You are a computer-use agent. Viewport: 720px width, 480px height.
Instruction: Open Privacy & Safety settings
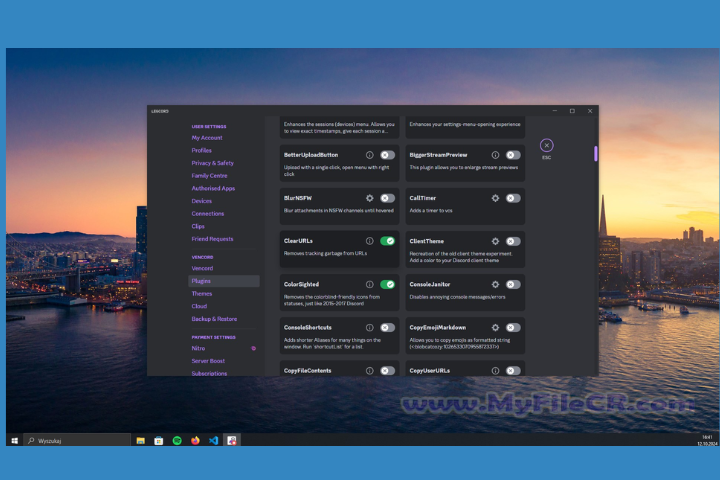[x=213, y=163]
